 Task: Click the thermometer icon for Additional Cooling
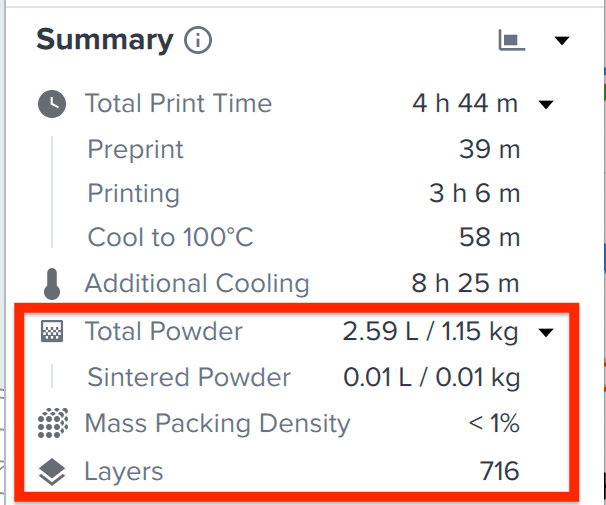click(x=52, y=284)
